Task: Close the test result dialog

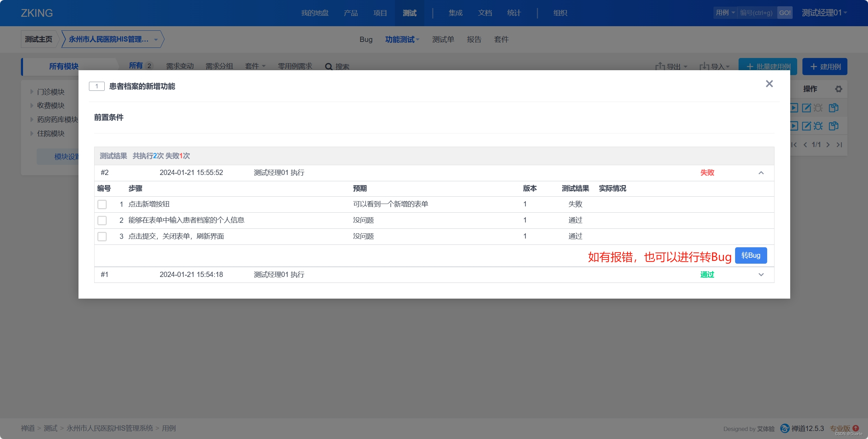Action: click(x=769, y=84)
